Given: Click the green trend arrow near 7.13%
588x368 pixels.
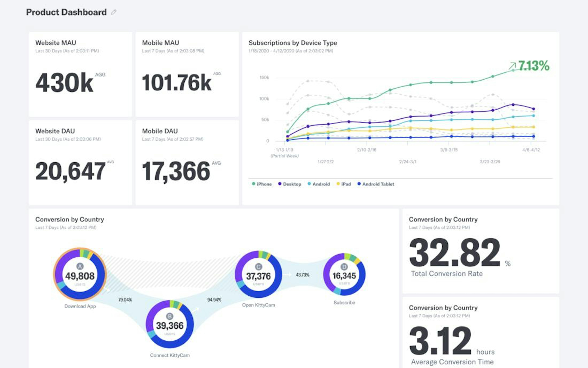Looking at the screenshot, I should tap(513, 66).
